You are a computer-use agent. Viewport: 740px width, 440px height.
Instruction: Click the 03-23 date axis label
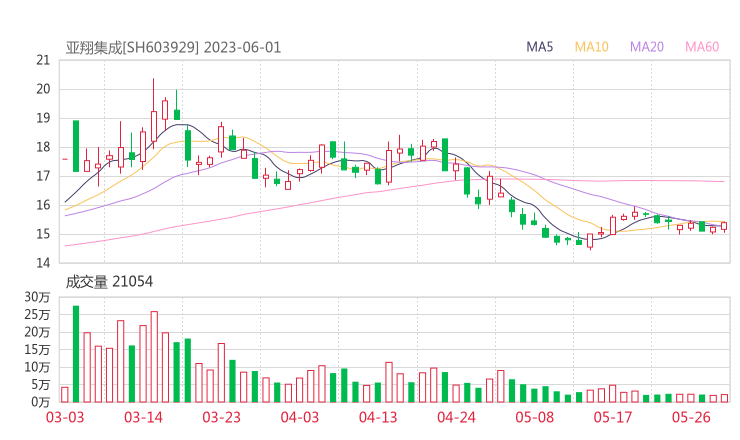[221, 417]
